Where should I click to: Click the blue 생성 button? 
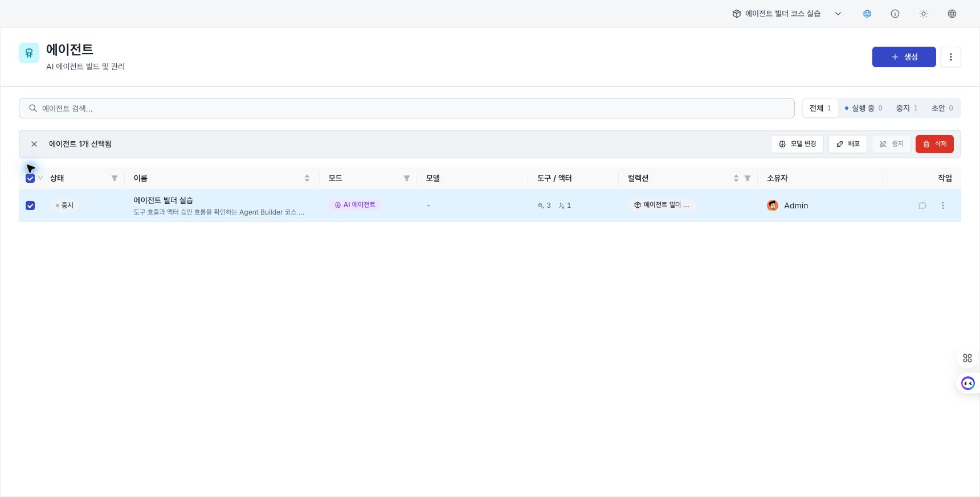click(904, 57)
